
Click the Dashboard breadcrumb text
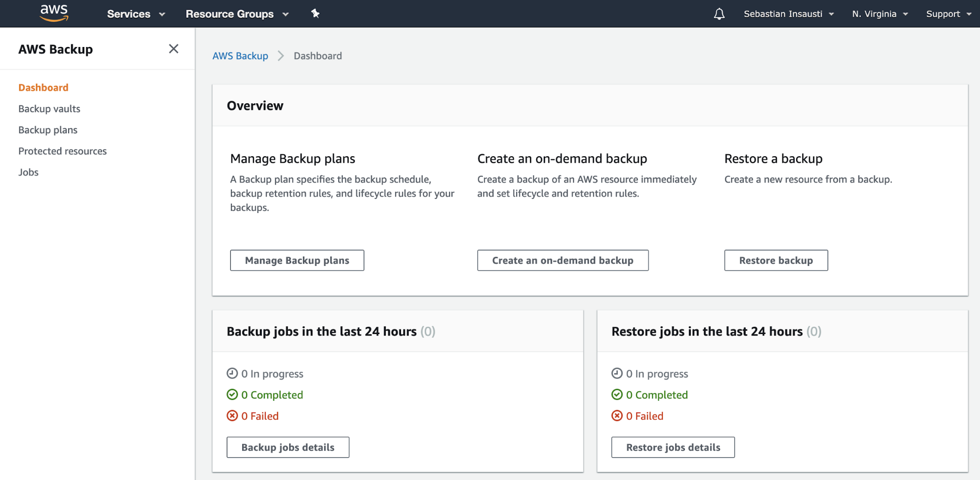pyautogui.click(x=318, y=56)
